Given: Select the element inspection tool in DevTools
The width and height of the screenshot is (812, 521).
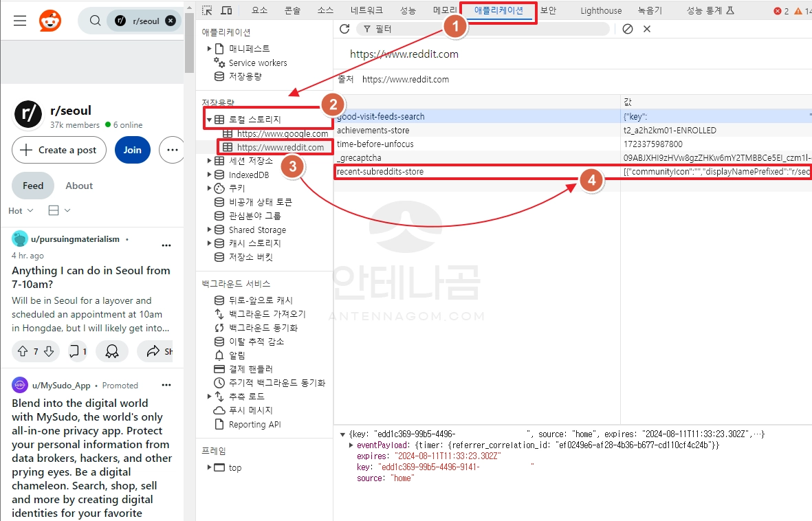Looking at the screenshot, I should pos(206,10).
